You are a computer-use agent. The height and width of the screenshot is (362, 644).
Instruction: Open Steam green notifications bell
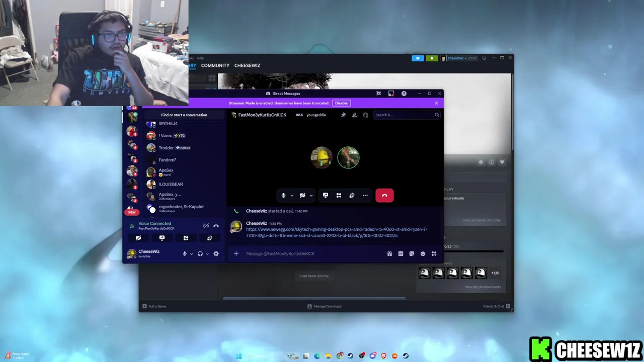tap(432, 58)
